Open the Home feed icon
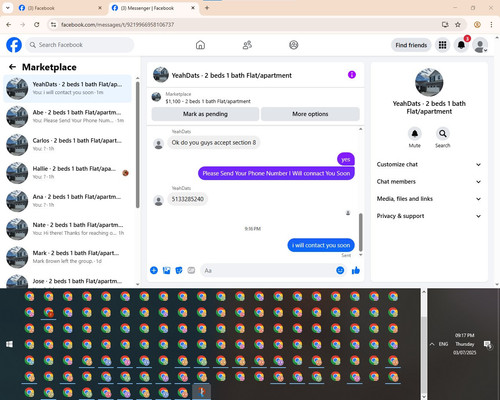This screenshot has height=400, width=500. [200, 45]
